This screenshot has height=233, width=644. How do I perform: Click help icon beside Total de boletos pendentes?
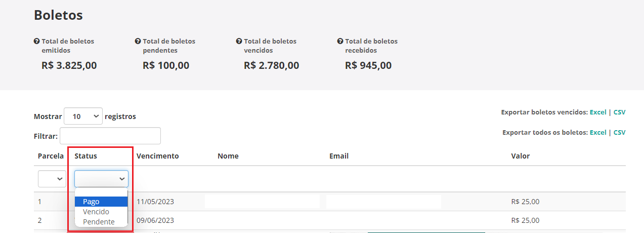[x=138, y=41]
